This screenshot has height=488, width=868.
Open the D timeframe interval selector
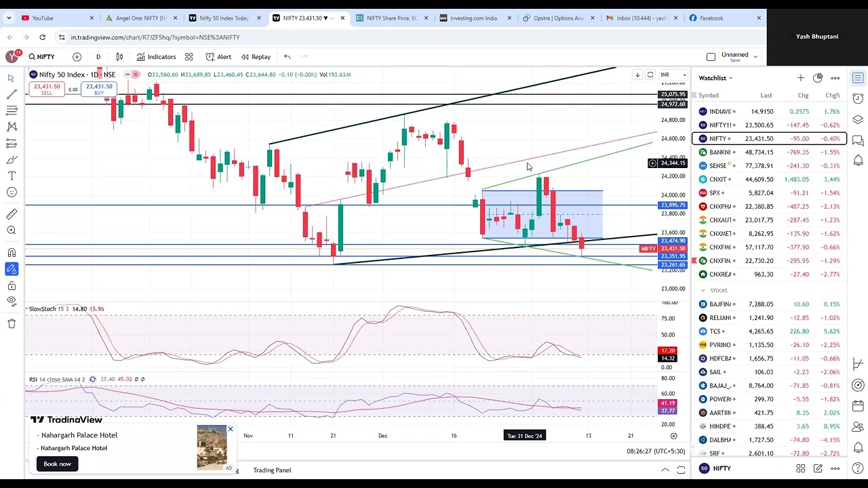98,57
